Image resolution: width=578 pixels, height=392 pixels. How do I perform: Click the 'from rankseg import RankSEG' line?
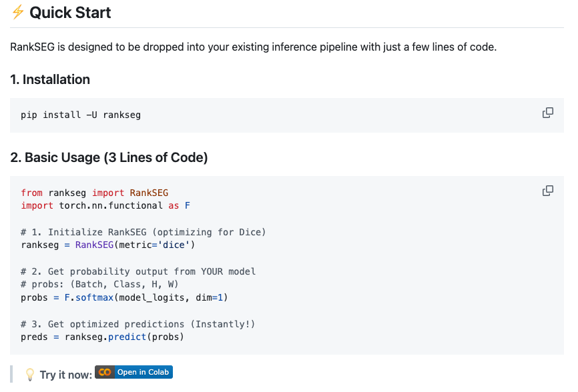(94, 193)
